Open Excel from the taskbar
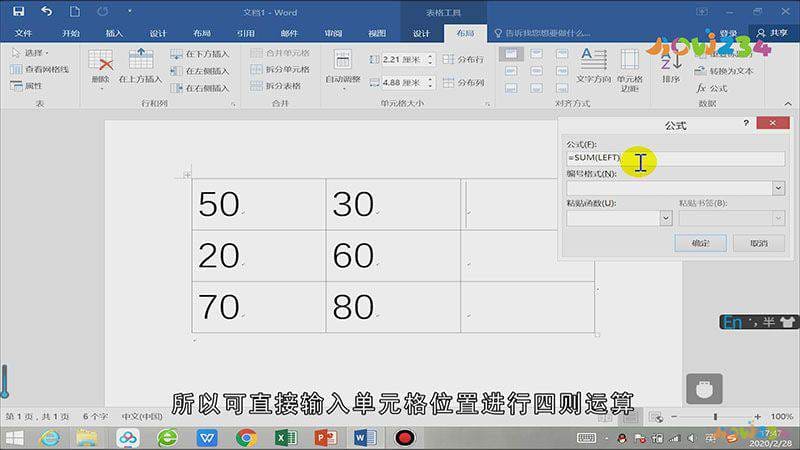 [x=286, y=438]
